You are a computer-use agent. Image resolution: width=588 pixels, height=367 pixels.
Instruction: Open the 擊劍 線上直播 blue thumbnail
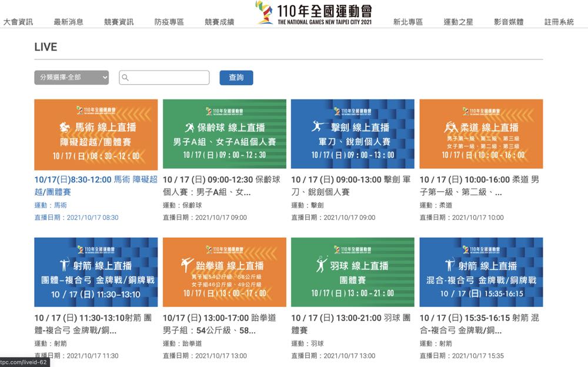click(x=352, y=134)
